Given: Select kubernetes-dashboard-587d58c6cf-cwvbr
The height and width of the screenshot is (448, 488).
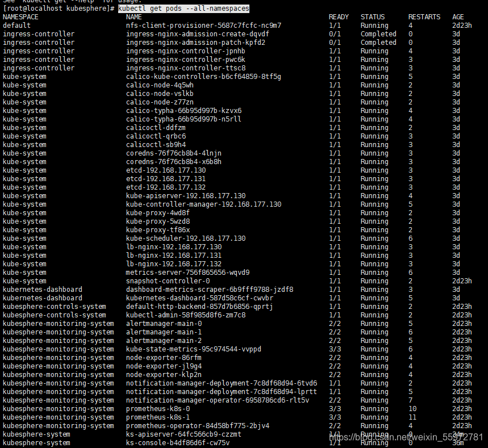Looking at the screenshot, I should [199, 298].
